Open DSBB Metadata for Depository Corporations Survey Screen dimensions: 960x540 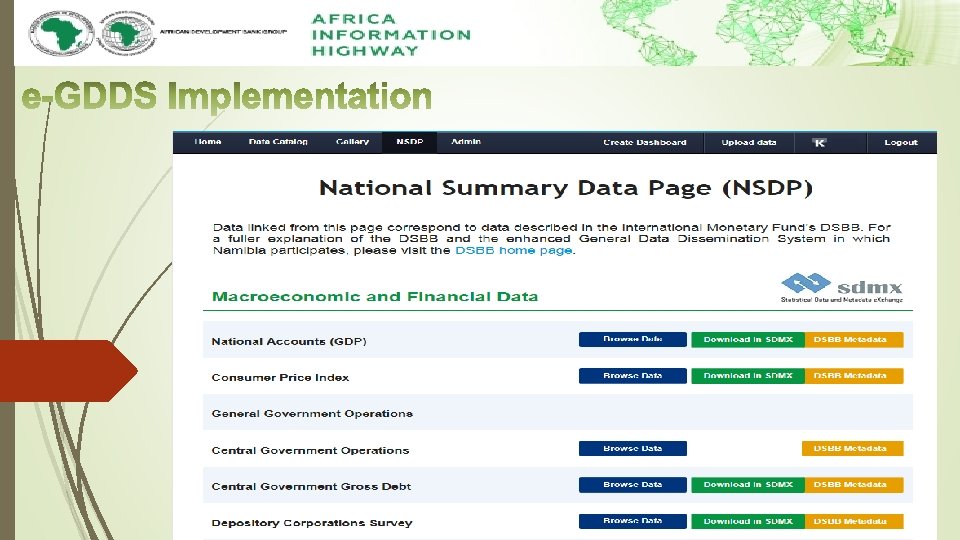pos(853,521)
